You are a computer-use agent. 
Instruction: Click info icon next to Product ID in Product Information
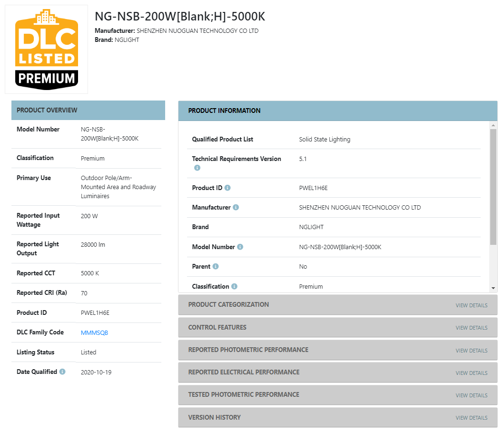pyautogui.click(x=227, y=188)
